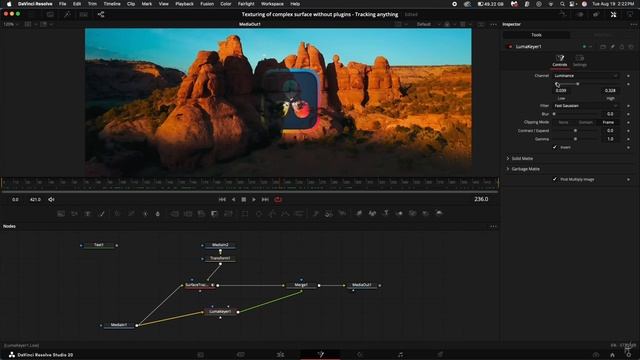This screenshot has width=640, height=360.
Task: Click the Play forward button
Action: [x=254, y=200]
